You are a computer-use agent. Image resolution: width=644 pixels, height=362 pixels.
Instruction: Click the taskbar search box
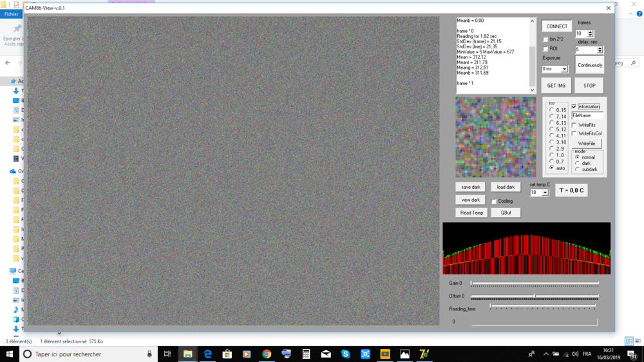(88, 354)
